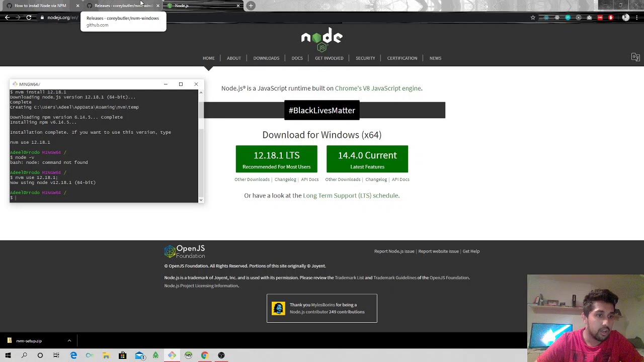This screenshot has height=362, width=644.
Task: Download Node.js 12.18.1 LTS
Action: tap(277, 159)
